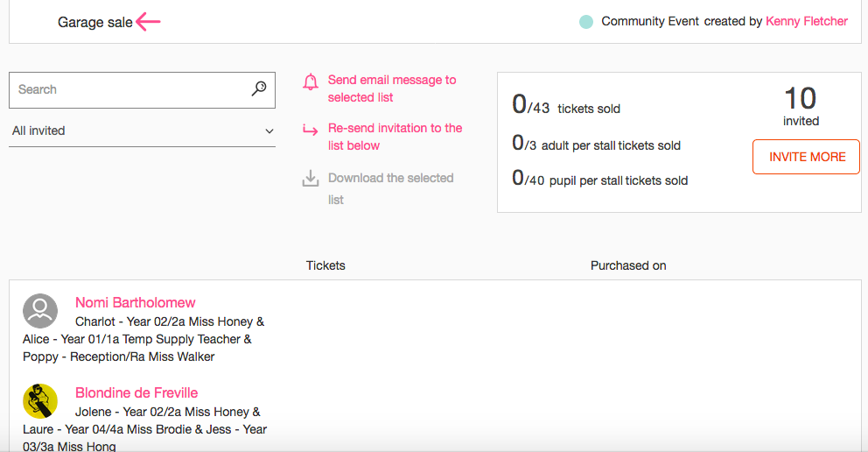Screen dimensions: 868x452
Task: Click Re-send invitation to the list below
Action: [x=395, y=137]
